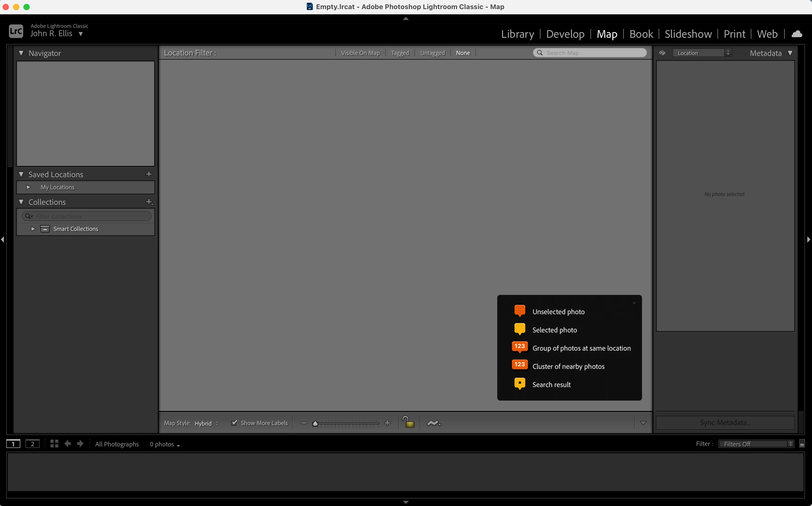Toggle the filter switch beside Filters Off

[802, 444]
